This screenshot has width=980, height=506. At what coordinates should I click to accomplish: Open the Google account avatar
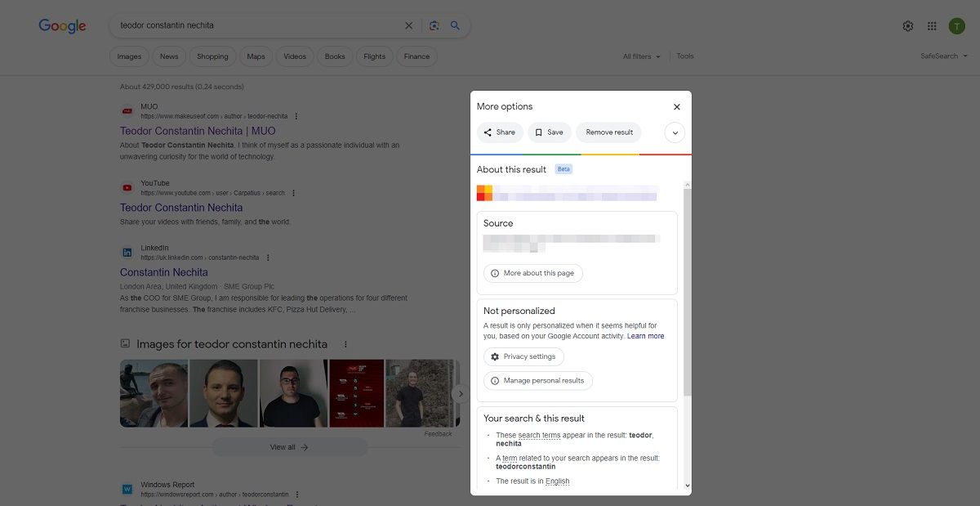[956, 26]
